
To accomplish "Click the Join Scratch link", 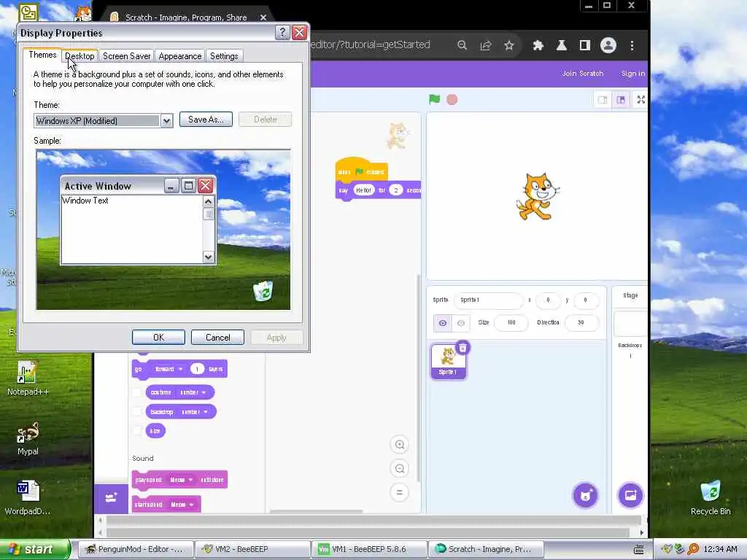I will 582,74.
